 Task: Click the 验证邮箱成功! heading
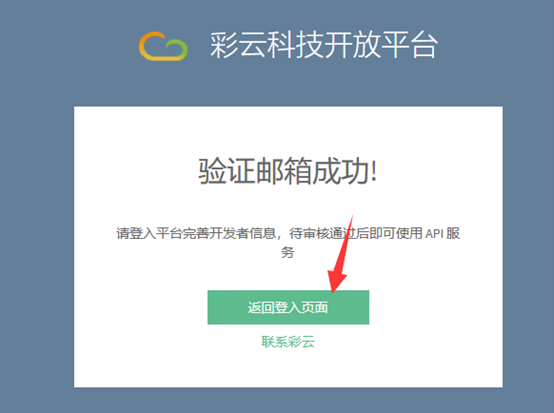coord(288,171)
